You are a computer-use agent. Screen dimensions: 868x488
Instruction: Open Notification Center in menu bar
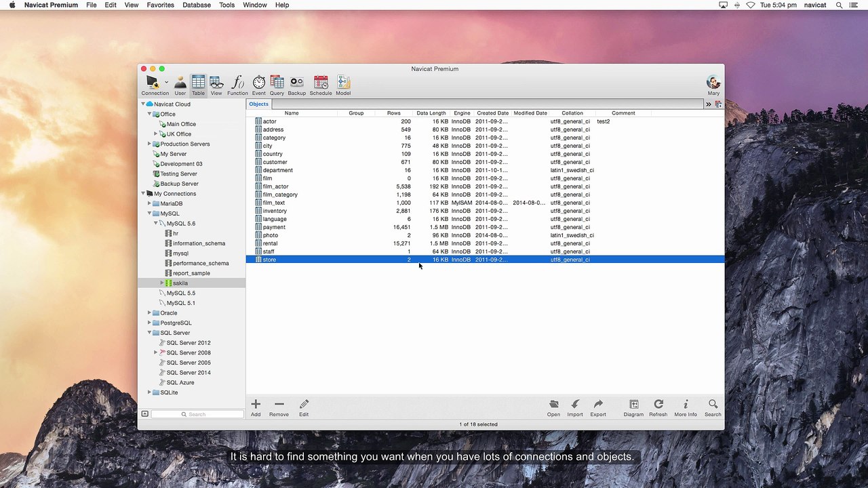pyautogui.click(x=853, y=5)
